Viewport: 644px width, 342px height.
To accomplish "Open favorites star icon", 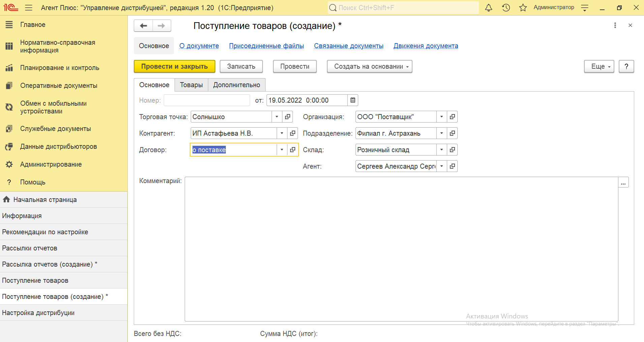I will point(523,7).
